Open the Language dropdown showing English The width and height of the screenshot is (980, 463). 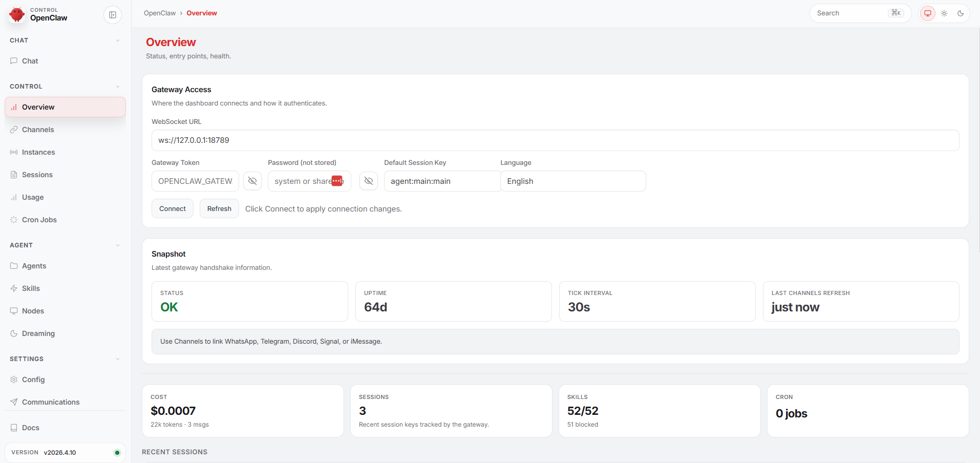[573, 181]
